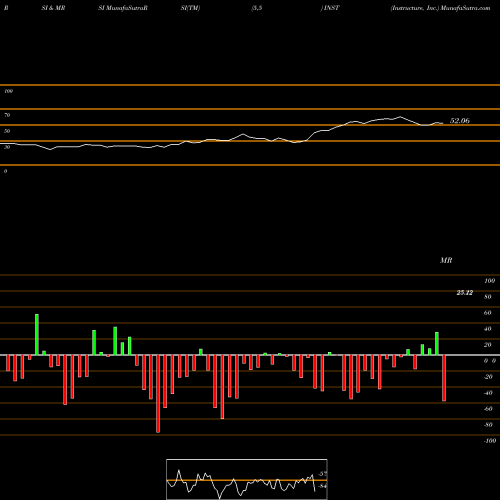Click the '(5,5' parameter text in header

pyautogui.click(x=257, y=8)
